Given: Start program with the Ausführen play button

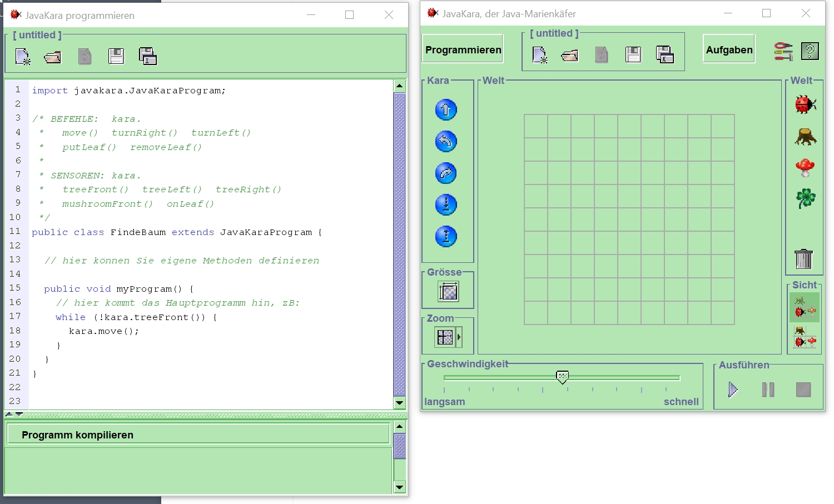Looking at the screenshot, I should pyautogui.click(x=733, y=390).
